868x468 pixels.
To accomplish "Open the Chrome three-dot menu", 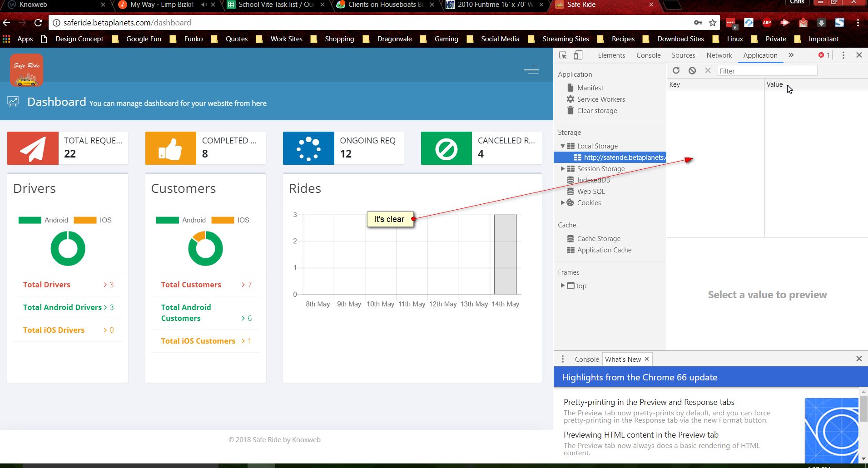I will 858,23.
